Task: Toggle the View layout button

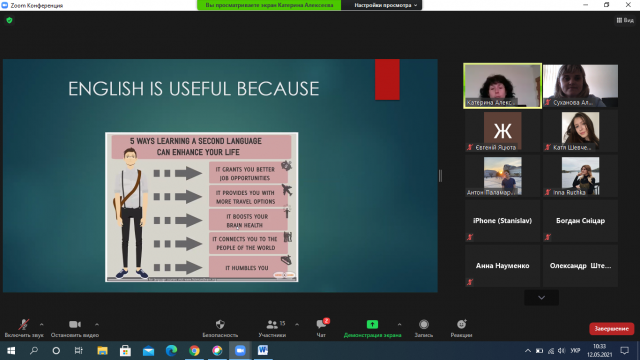Action: pos(625,20)
